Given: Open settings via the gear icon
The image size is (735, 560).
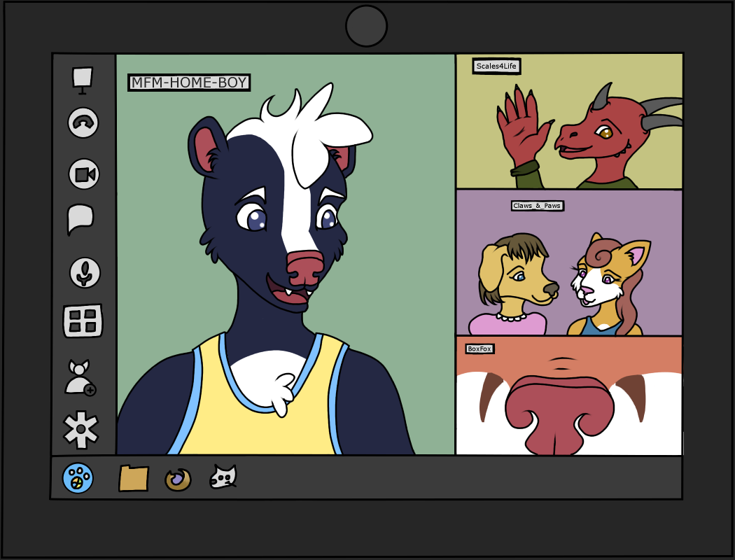Looking at the screenshot, I should pos(81,430).
